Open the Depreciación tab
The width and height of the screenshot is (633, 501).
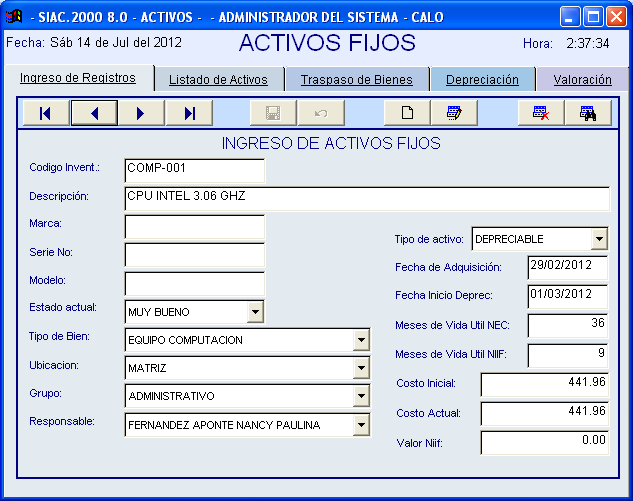click(482, 80)
